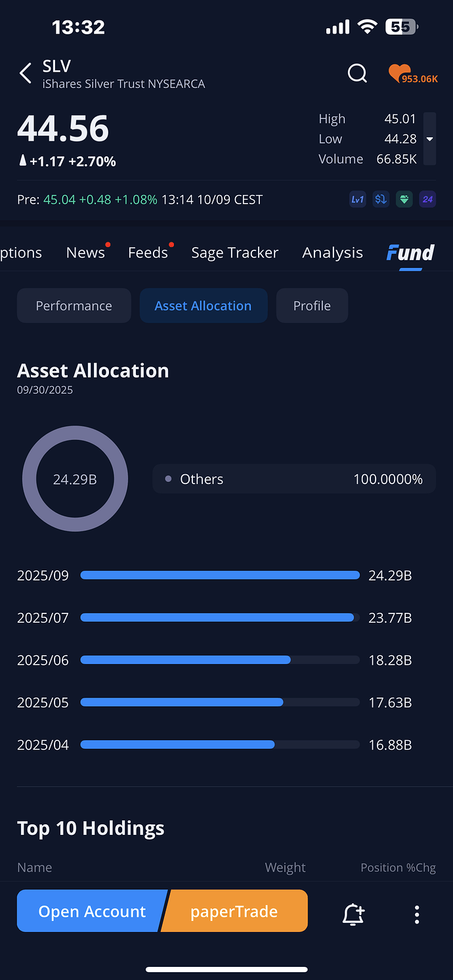Select the Profile sub-tab

(x=312, y=306)
